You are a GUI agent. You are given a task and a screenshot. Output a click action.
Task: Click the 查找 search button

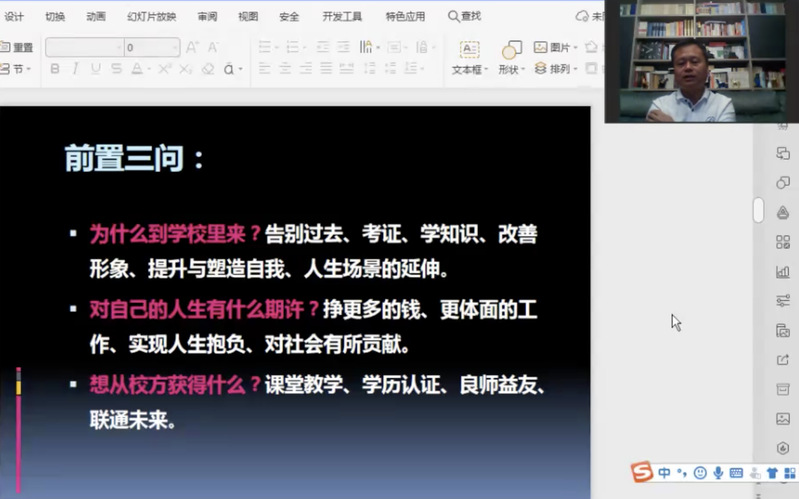click(x=464, y=16)
